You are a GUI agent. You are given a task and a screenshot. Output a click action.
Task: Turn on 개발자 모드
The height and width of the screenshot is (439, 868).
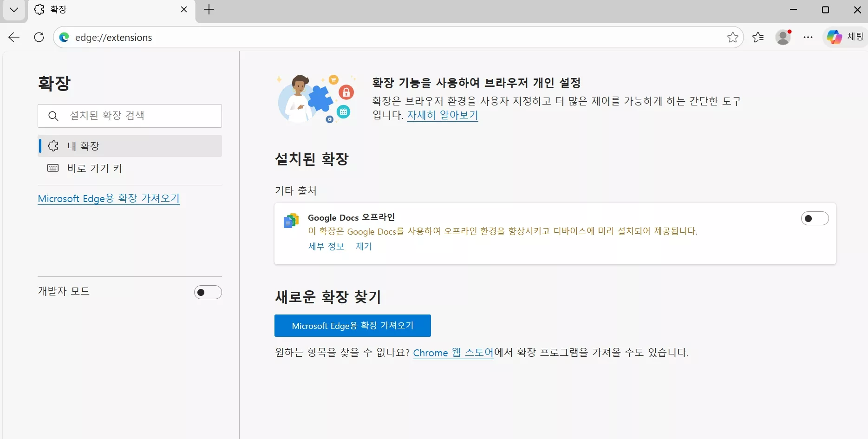coord(208,292)
